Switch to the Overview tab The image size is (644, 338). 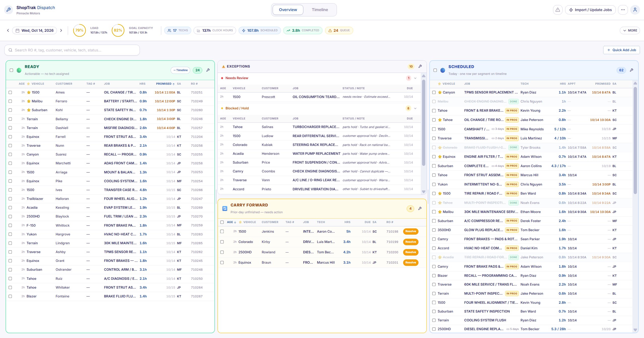pyautogui.click(x=288, y=10)
